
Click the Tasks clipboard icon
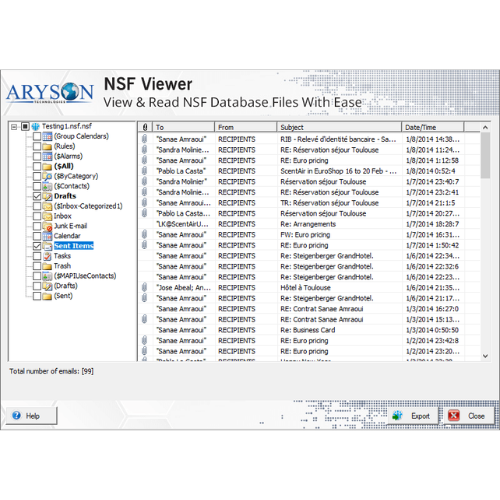(47, 256)
